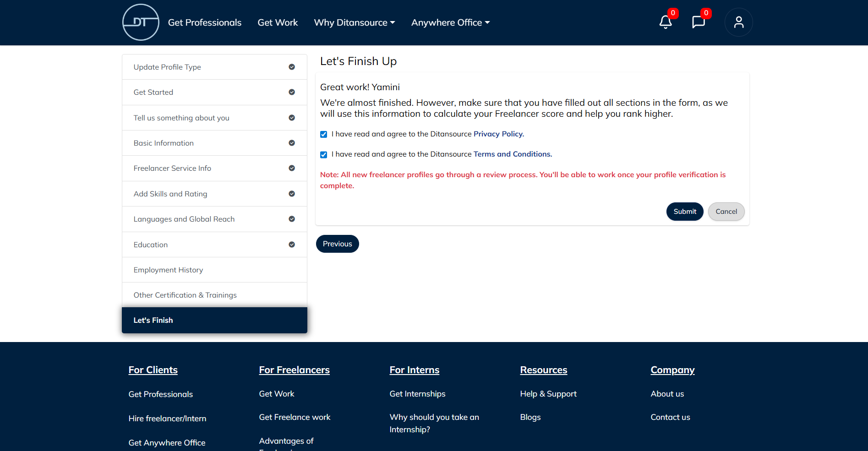868x451 pixels.
Task: Click checkmark icon beside Languages and Global Reach
Action: (x=292, y=219)
